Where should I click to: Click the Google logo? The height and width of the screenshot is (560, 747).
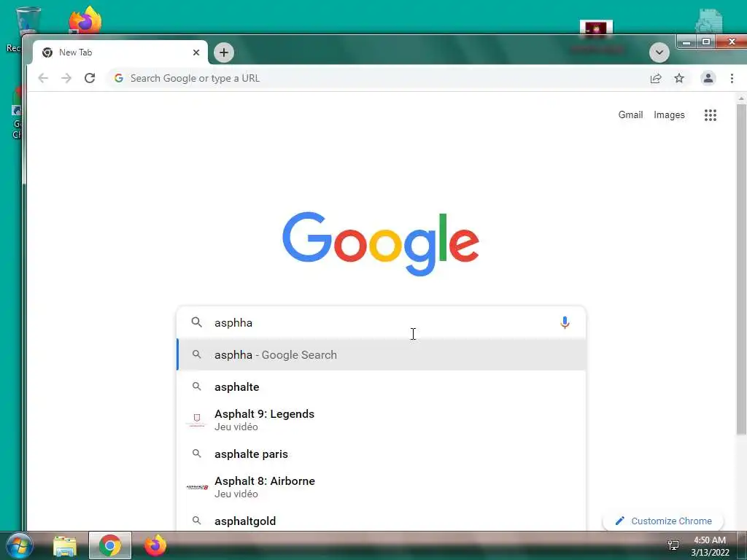coord(381,244)
